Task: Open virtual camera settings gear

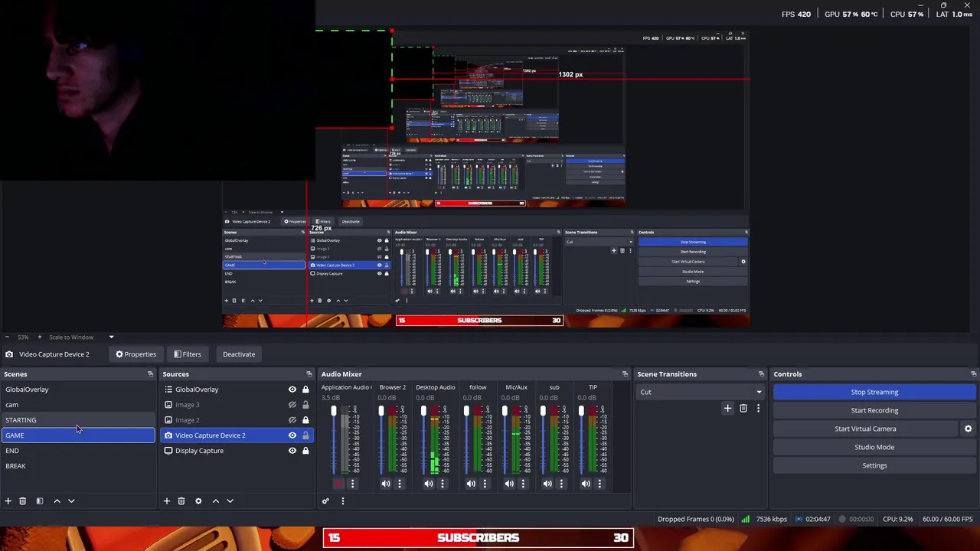Action: coord(968,429)
